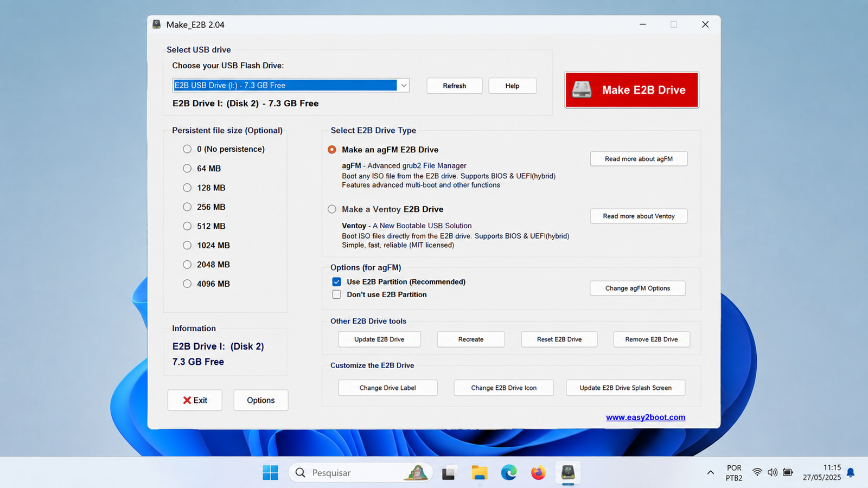Screen dimensions: 868x488
Task: Open Task View from the taskbar
Action: (x=449, y=473)
